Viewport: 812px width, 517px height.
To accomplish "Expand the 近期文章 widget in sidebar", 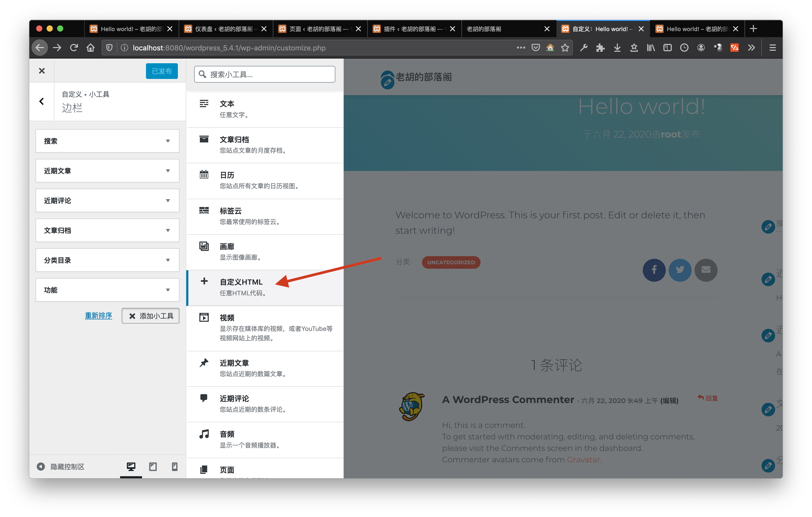I will [x=107, y=171].
